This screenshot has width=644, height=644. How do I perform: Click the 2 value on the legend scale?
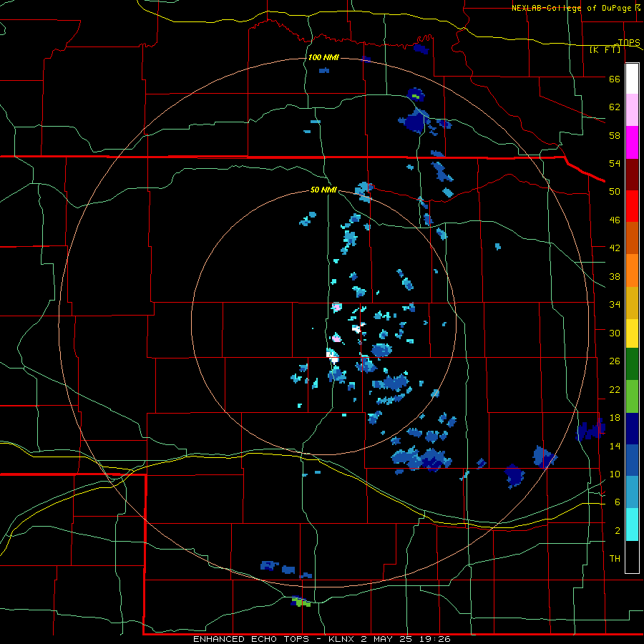tap(617, 530)
